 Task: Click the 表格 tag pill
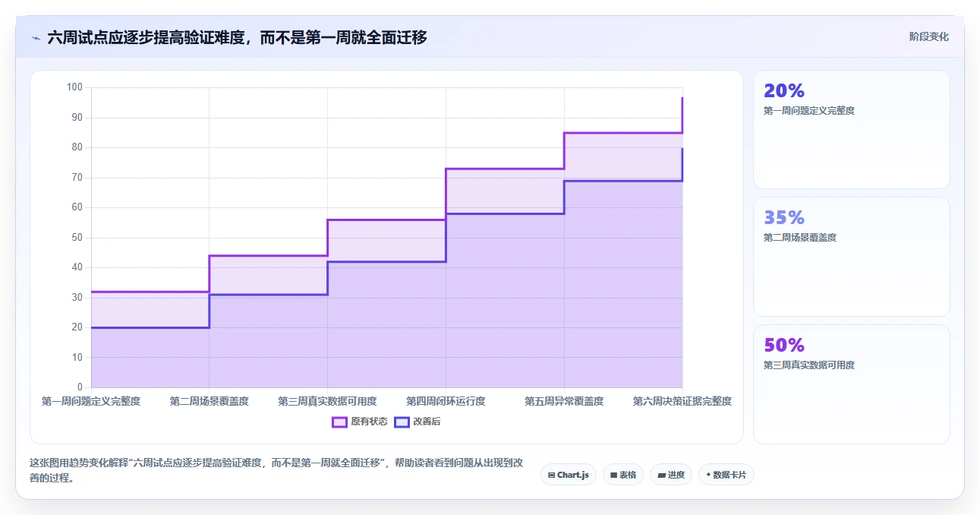(623, 475)
